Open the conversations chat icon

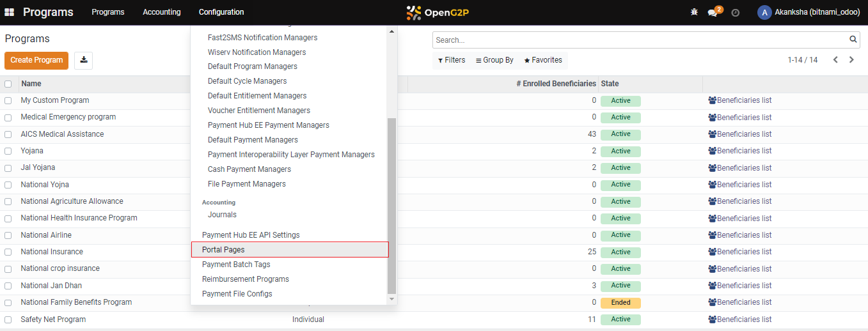click(x=713, y=13)
